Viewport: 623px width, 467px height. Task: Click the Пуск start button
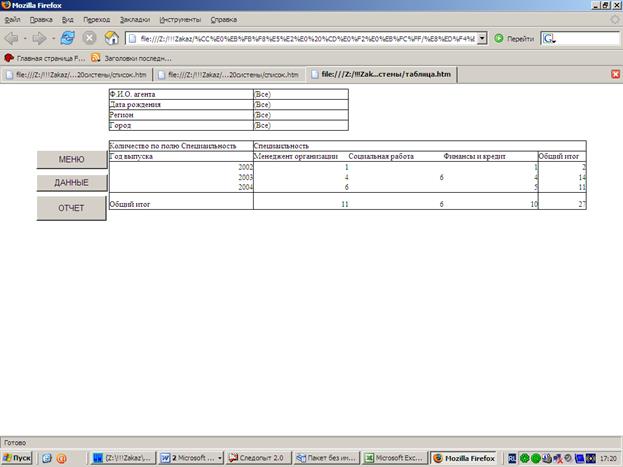(x=16, y=457)
